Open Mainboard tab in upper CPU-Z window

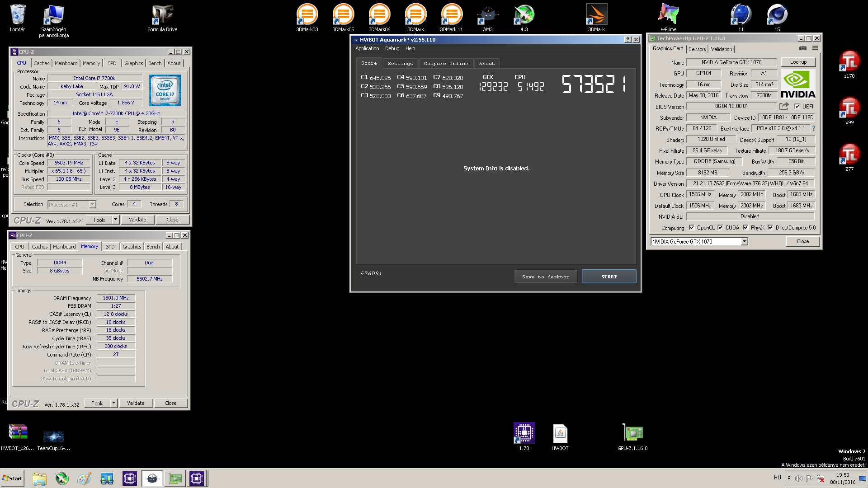pos(66,63)
